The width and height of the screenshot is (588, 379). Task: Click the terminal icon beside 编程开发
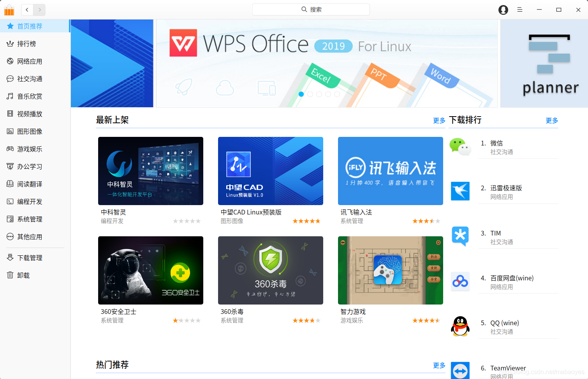coord(10,202)
